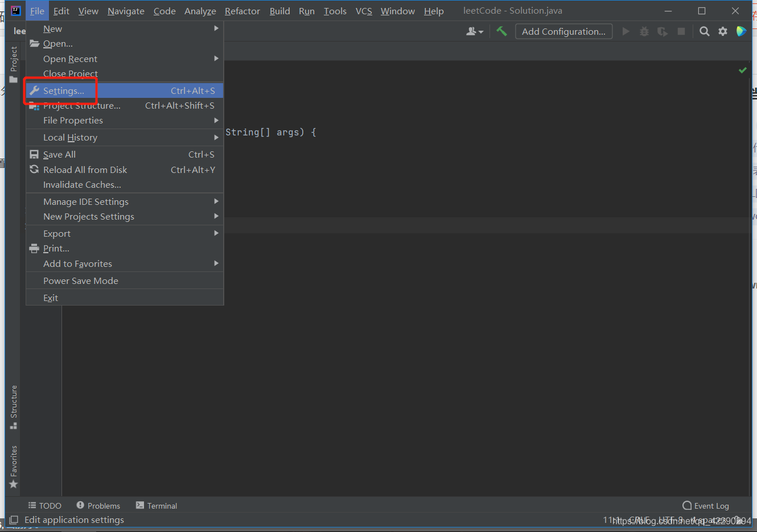Open the Terminal tool window
Image resolution: width=757 pixels, height=532 pixels.
(157, 506)
